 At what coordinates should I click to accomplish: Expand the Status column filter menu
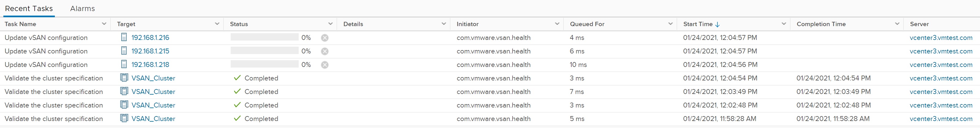[x=330, y=24]
